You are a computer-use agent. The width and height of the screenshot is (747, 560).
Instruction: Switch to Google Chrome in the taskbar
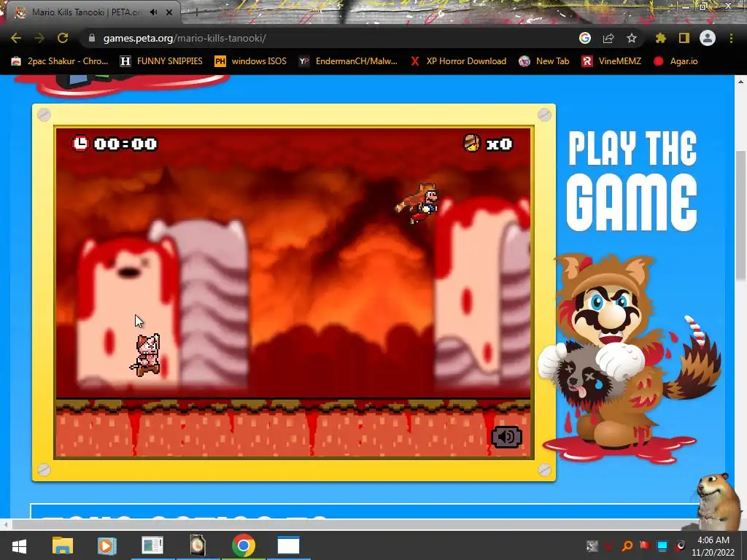tap(244, 545)
